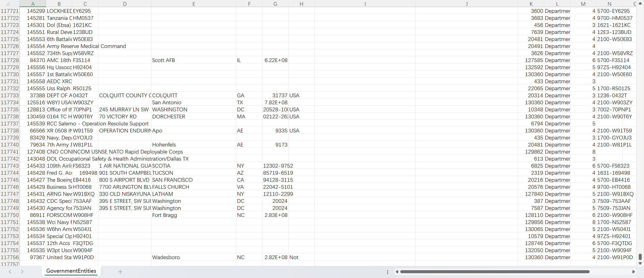The width and height of the screenshot is (644, 278).
Task: Select row 117733 header
Action: [10, 96]
